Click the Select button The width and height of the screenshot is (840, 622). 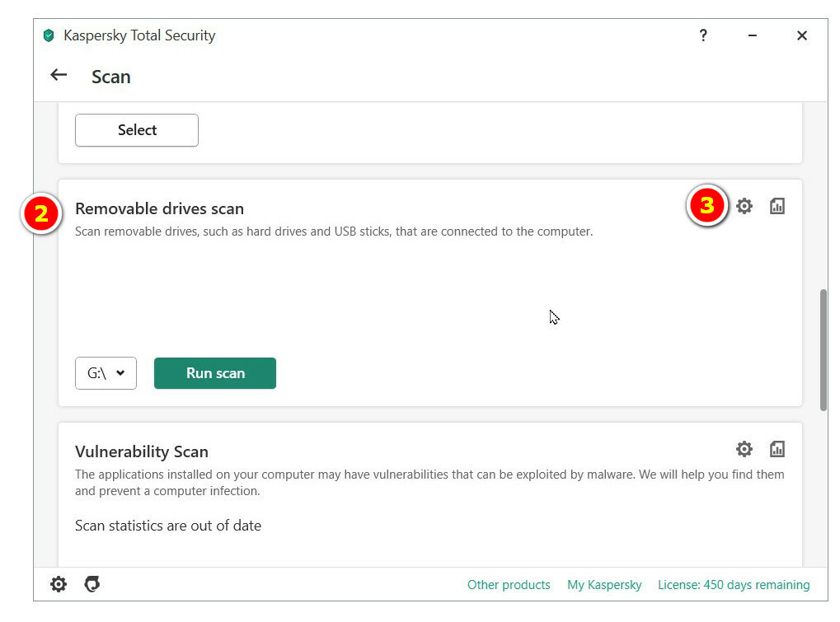click(137, 130)
